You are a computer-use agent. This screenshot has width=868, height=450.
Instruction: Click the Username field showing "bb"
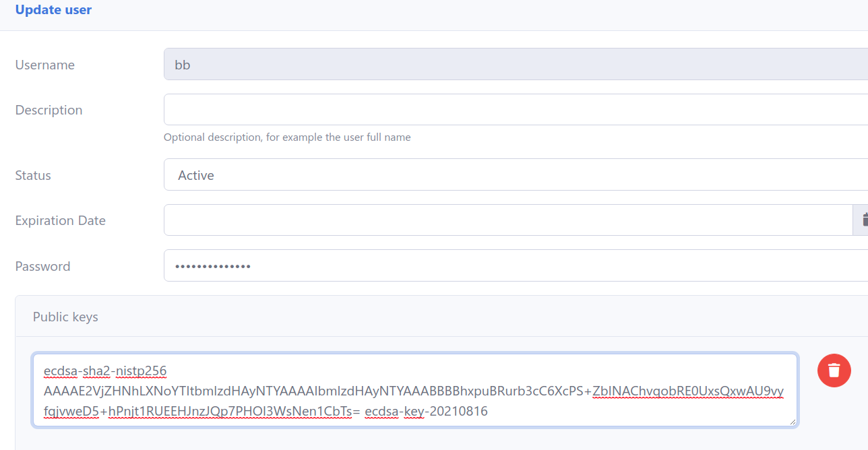coord(472,64)
